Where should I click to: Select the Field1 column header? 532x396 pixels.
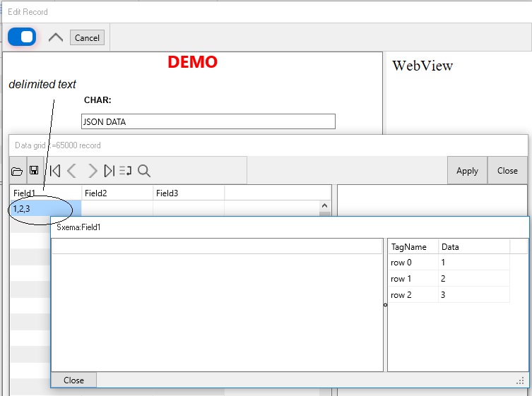(46, 193)
